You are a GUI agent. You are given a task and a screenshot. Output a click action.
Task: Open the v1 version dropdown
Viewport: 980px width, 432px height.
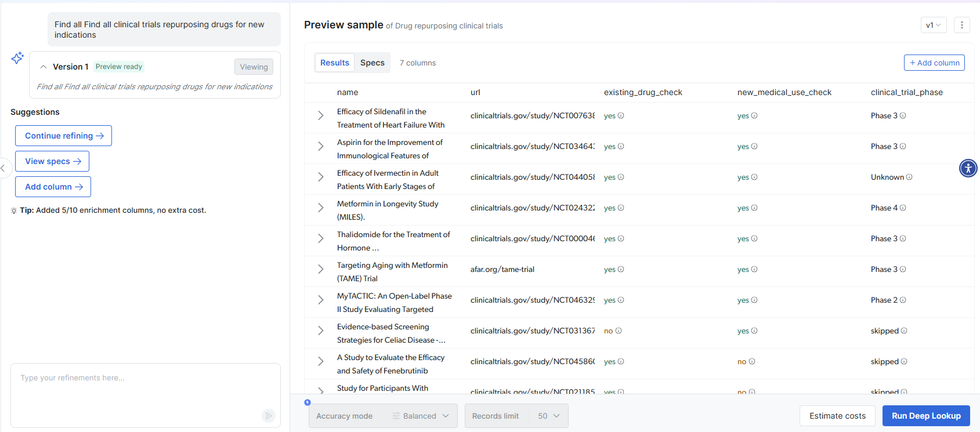tap(933, 25)
